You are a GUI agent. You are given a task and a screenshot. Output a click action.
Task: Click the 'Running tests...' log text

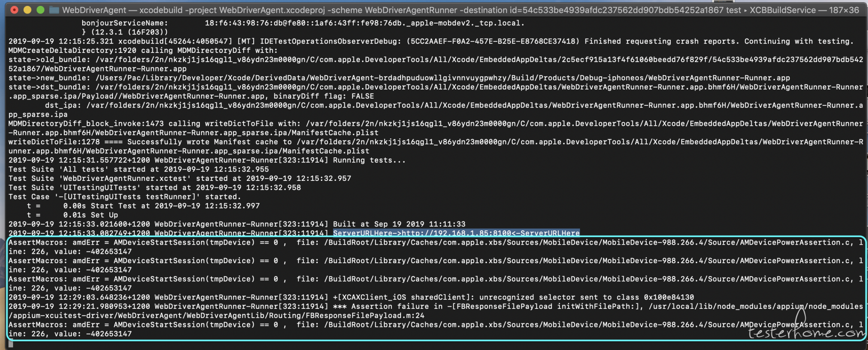(x=369, y=161)
